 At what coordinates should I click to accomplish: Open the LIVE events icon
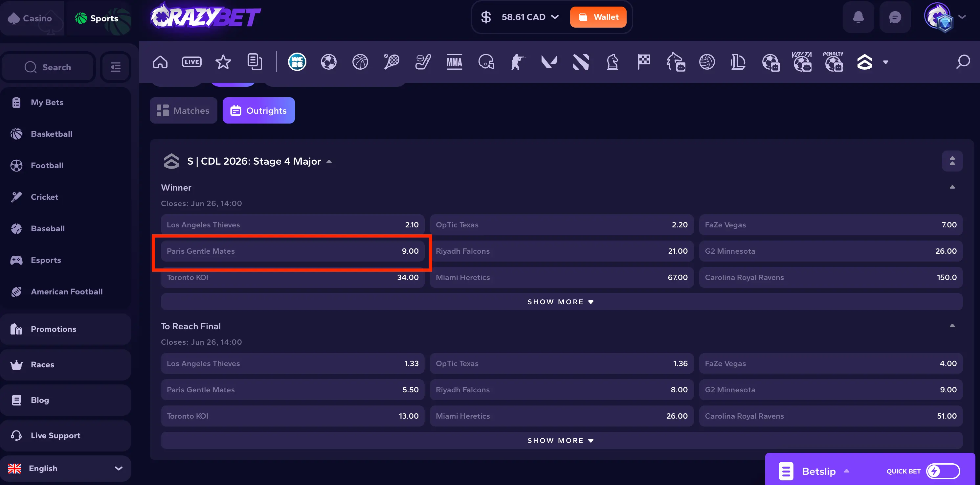[x=192, y=62]
